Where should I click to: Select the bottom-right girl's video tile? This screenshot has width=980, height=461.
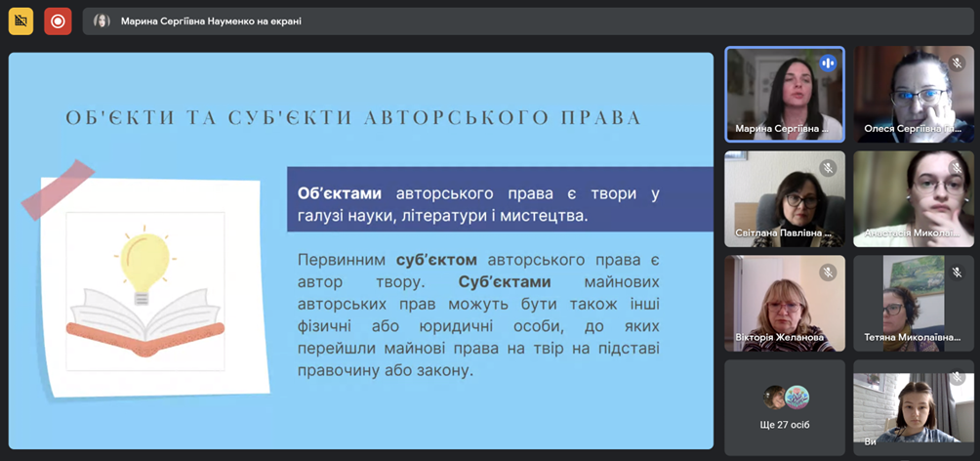914,407
